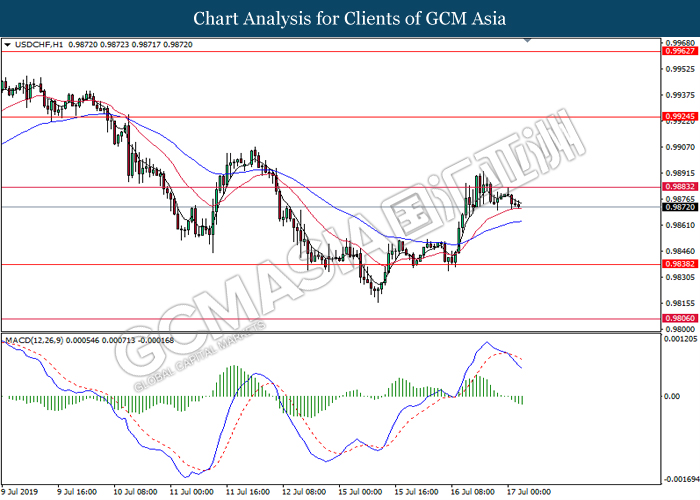The width and height of the screenshot is (700, 500).
Task: Click the MACD signal value 0.000713
Action: point(118,341)
